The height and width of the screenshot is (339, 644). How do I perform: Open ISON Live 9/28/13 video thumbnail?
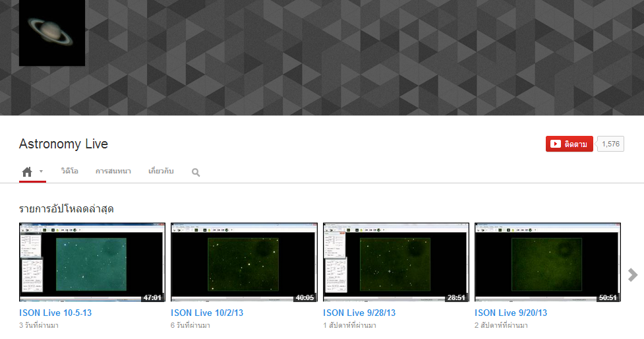click(395, 262)
